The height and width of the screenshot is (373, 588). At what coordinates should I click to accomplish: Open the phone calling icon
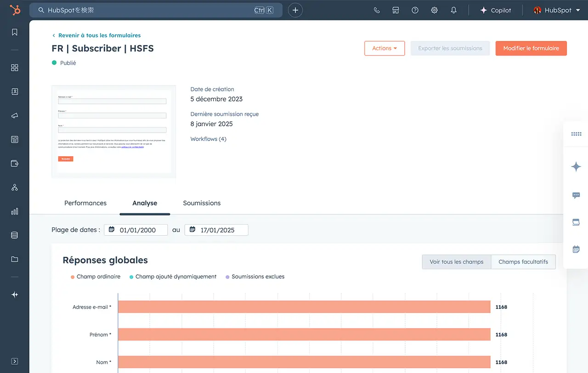(377, 10)
